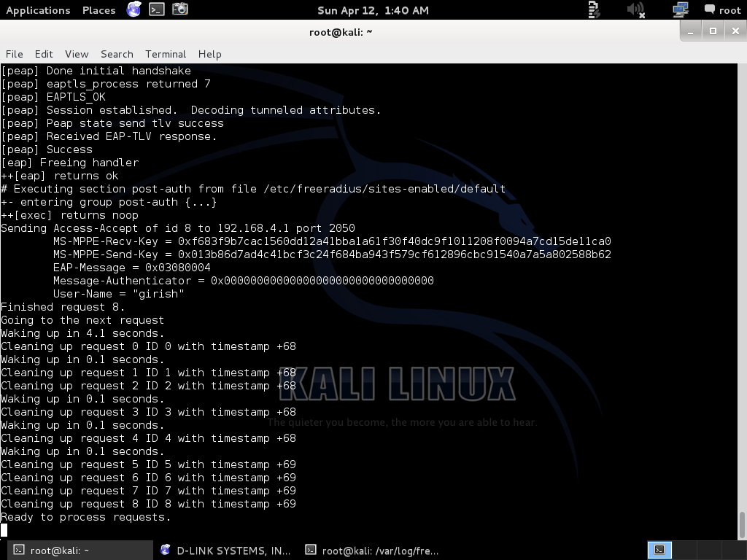The width and height of the screenshot is (747, 560).
Task: Open the Terminal menu
Action: click(x=166, y=54)
